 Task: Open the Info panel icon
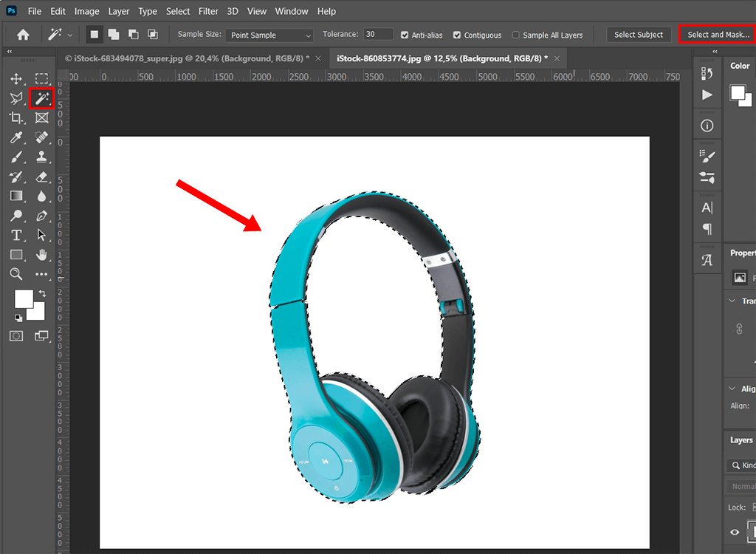(707, 126)
